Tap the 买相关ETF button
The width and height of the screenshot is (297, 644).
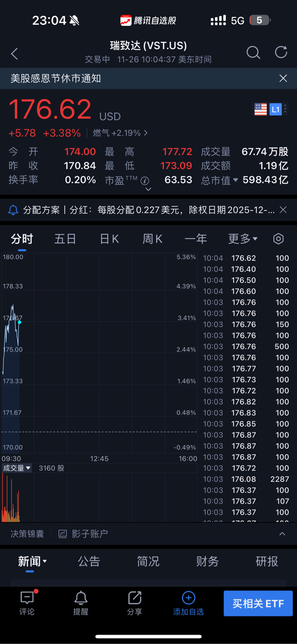point(258,603)
